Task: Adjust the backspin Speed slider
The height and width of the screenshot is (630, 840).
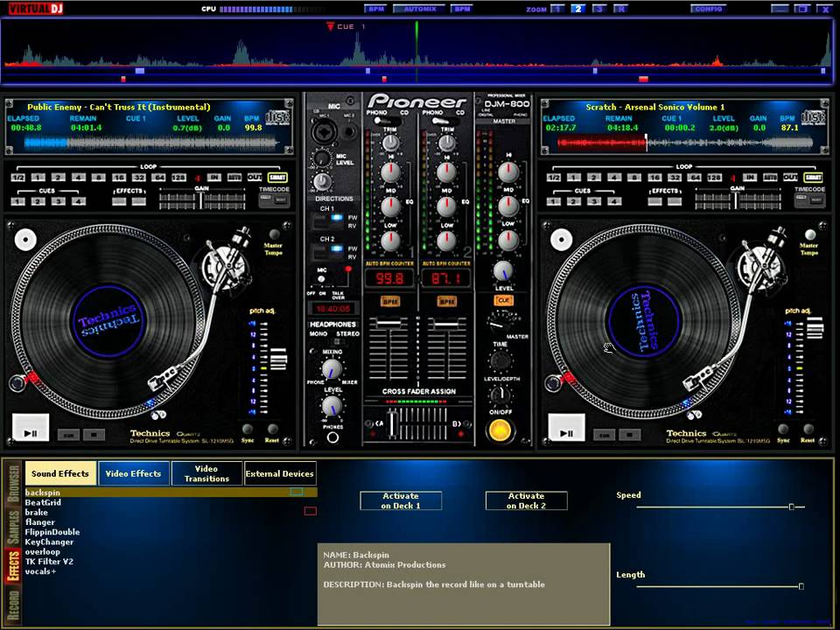Action: tap(791, 507)
